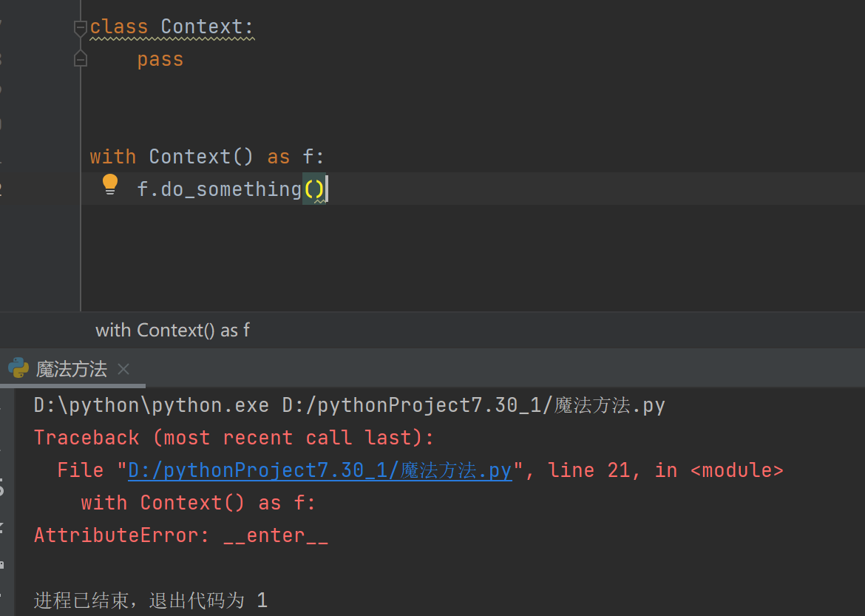
Task: Click the fold end marker beside pass
Action: coord(81,59)
